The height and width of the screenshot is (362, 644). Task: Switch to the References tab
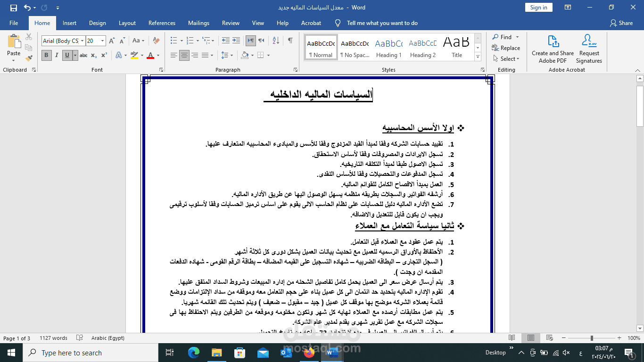(162, 23)
